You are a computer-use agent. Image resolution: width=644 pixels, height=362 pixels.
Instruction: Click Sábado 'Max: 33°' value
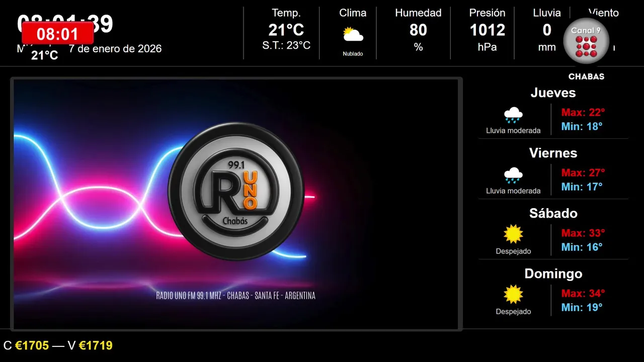(x=583, y=233)
